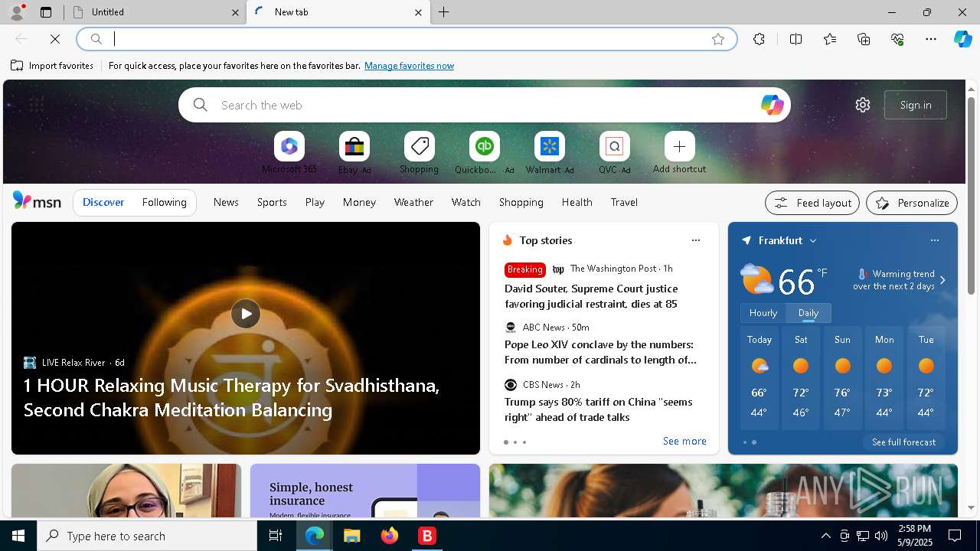This screenshot has height=551, width=980.
Task: Open weather card more options
Action: 935,240
